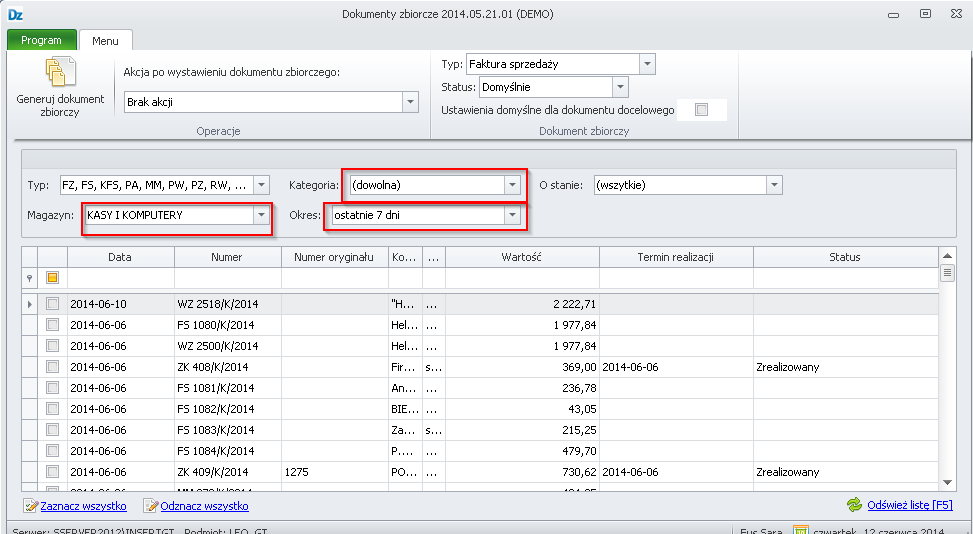
Task: Select the value cell 43,05
Action: click(x=522, y=409)
